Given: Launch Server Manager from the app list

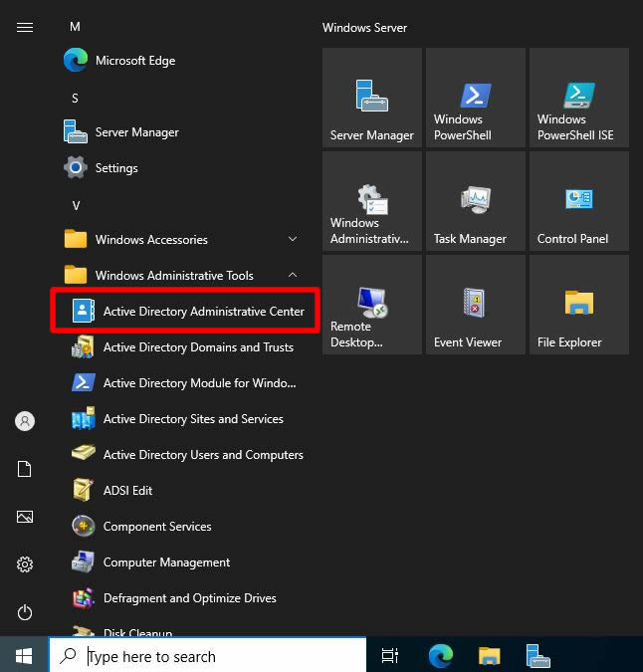Looking at the screenshot, I should pyautogui.click(x=183, y=132).
